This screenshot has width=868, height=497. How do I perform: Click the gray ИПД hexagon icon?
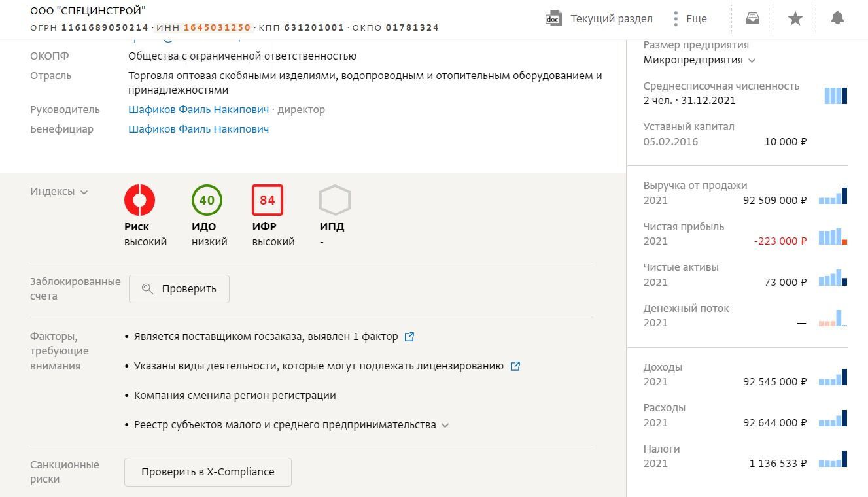pyautogui.click(x=335, y=200)
